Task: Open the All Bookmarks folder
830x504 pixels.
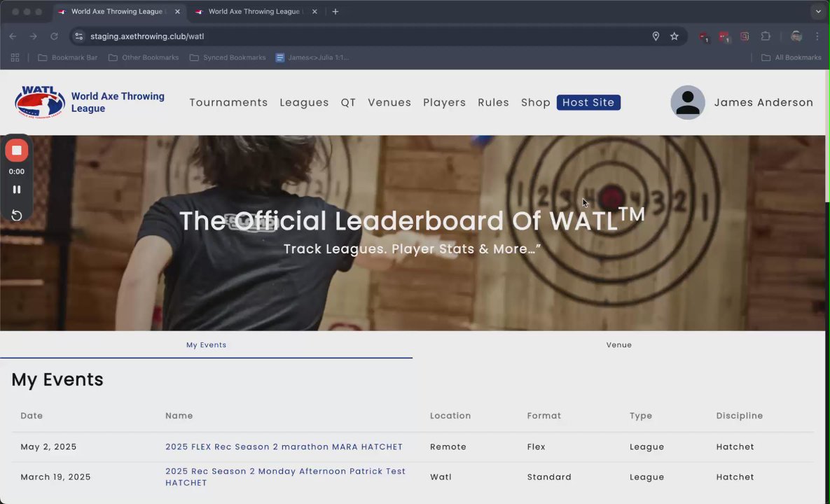Action: 791,57
